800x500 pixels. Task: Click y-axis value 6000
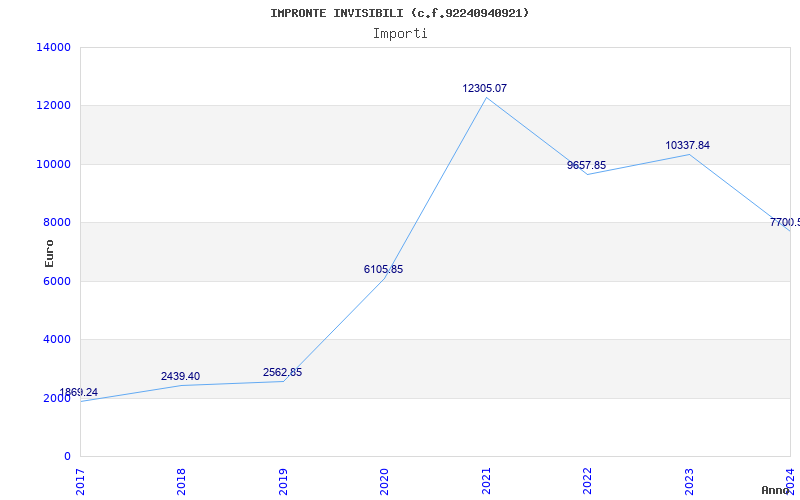coord(56,281)
